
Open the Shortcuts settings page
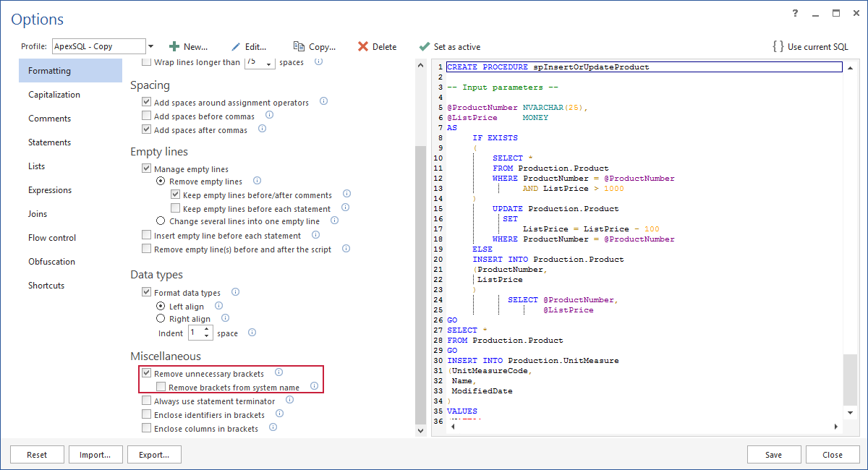coord(46,285)
